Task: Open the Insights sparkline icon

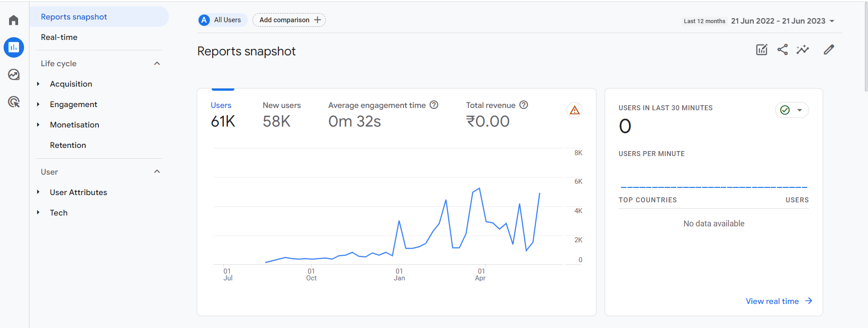Action: [803, 49]
